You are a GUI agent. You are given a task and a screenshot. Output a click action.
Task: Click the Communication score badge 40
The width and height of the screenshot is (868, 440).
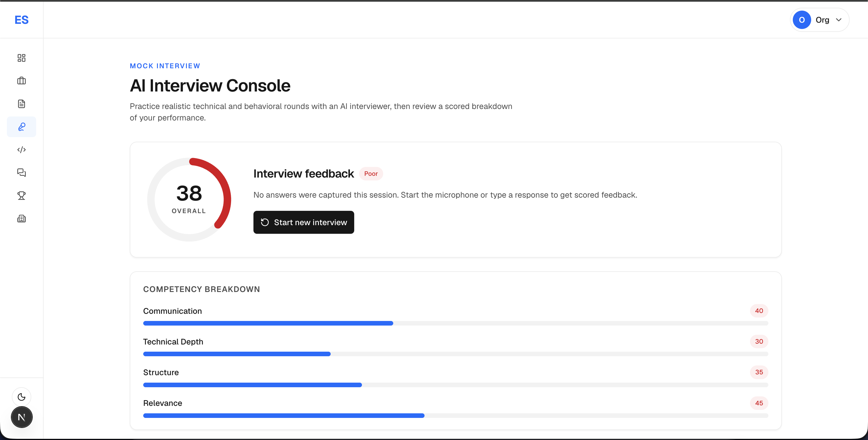point(759,311)
